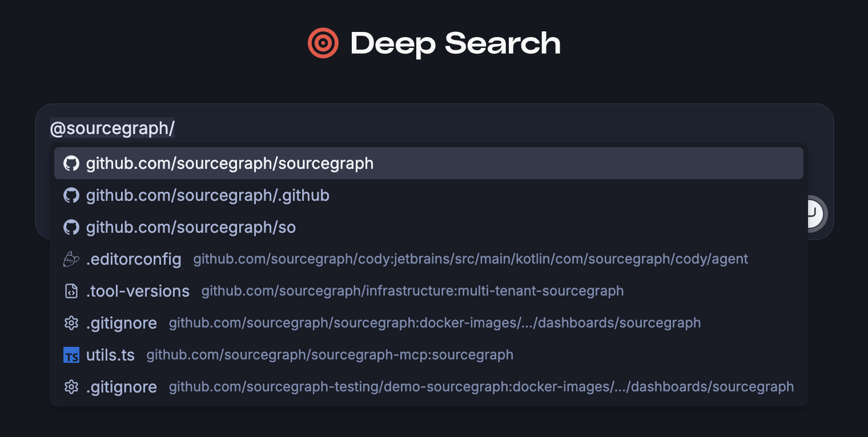Click GitHub icon beside sourcegraph/sourcegraph
The width and height of the screenshot is (868, 437).
[71, 163]
